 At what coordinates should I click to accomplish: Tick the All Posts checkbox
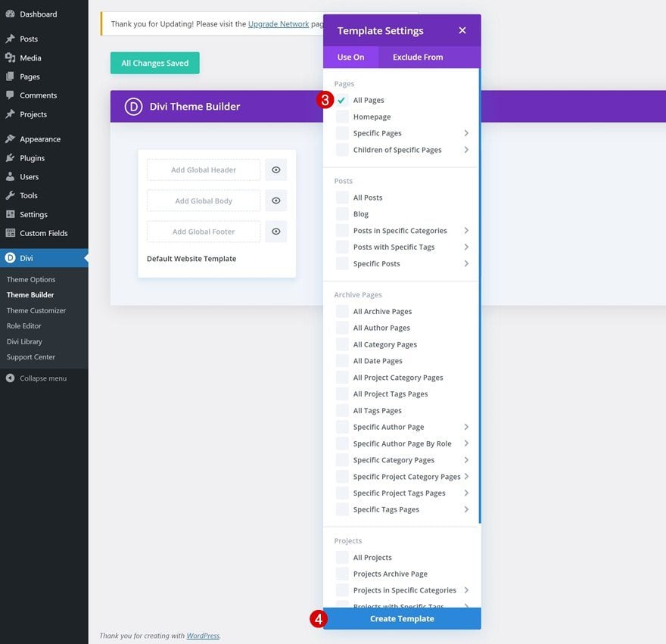click(342, 198)
